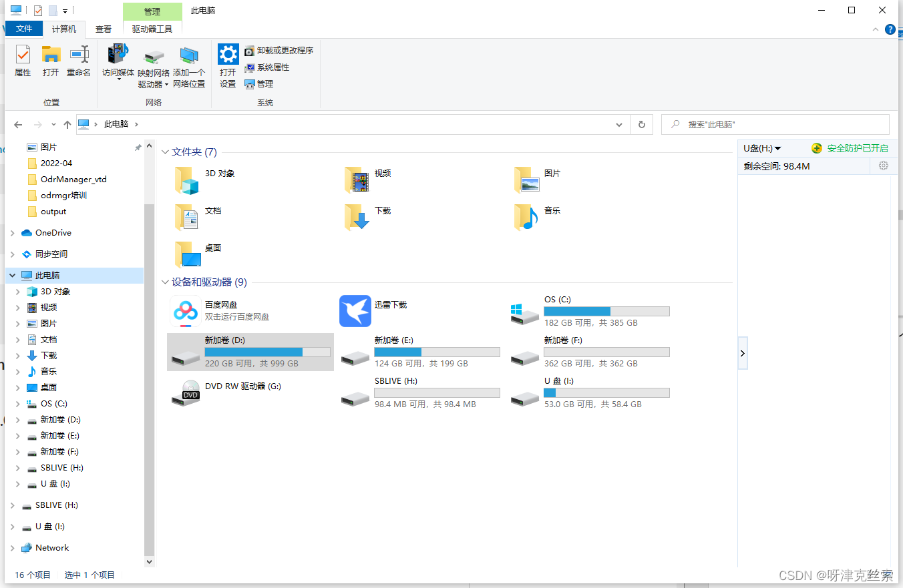Open the 音乐 folder in main pane
Screen dimensions: 903x588
[x=538, y=218]
